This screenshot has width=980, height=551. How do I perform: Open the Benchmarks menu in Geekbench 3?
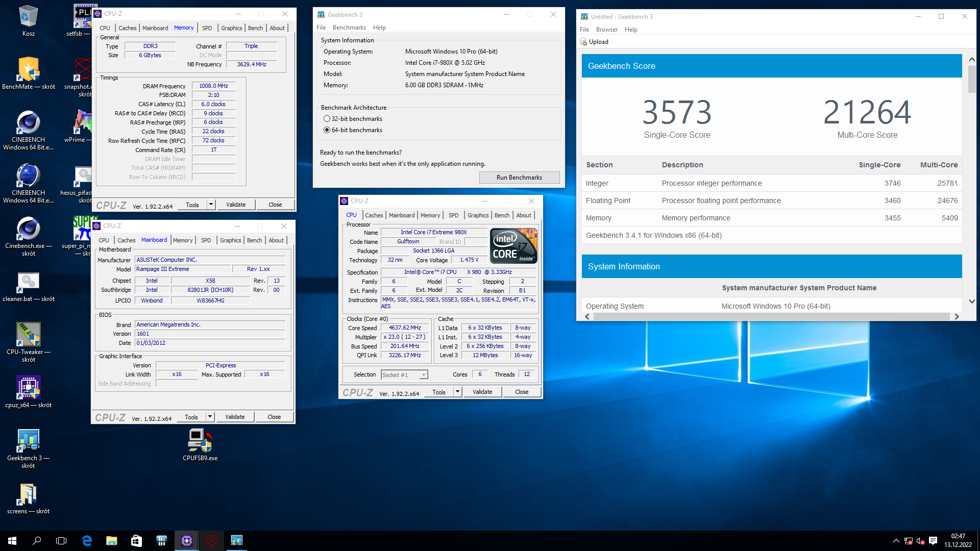click(x=349, y=28)
